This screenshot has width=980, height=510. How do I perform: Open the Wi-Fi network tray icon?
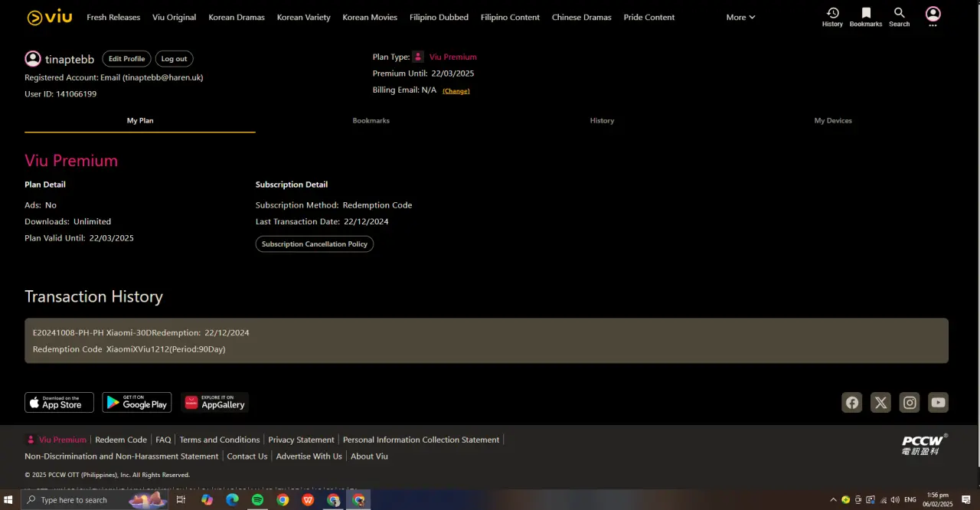883,500
